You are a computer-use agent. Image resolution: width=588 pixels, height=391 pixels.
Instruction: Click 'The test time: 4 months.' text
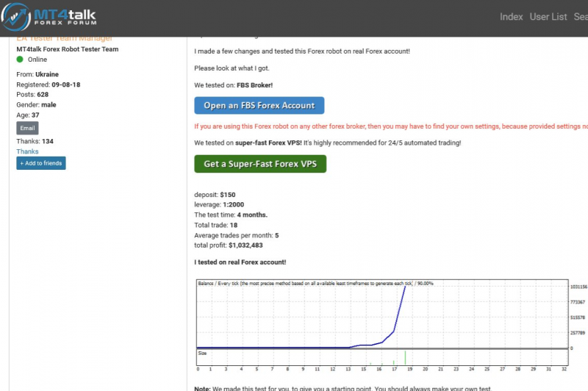pyautogui.click(x=231, y=215)
